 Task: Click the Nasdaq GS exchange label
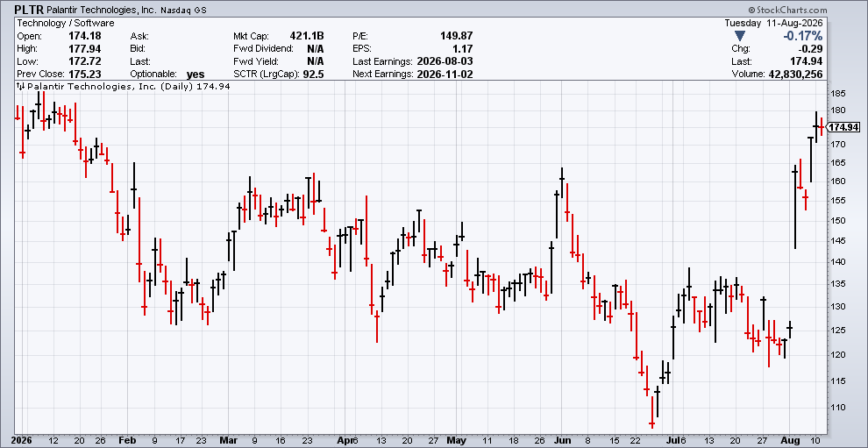[x=184, y=10]
